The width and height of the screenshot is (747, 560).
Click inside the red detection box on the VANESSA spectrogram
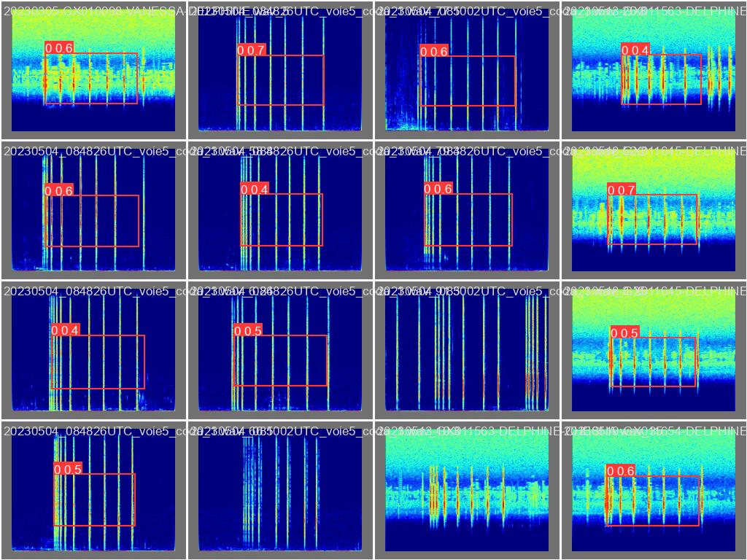pos(91,79)
